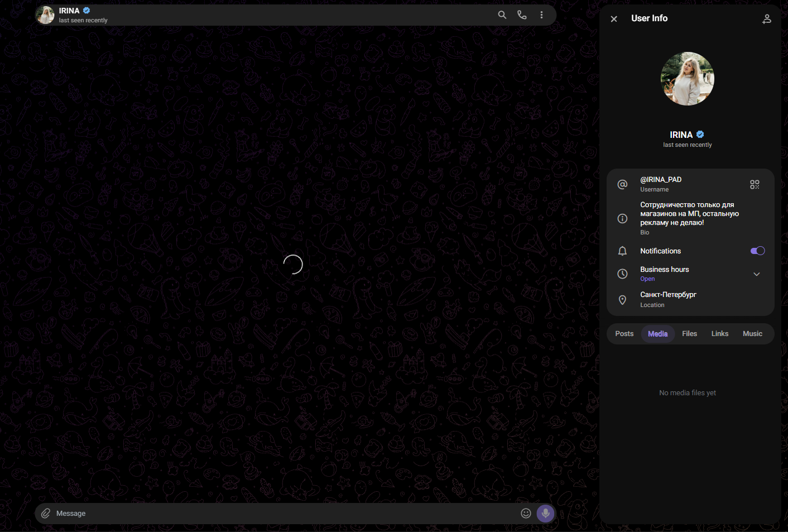
Task: Click the verified badge in the chat header
Action: 87,11
